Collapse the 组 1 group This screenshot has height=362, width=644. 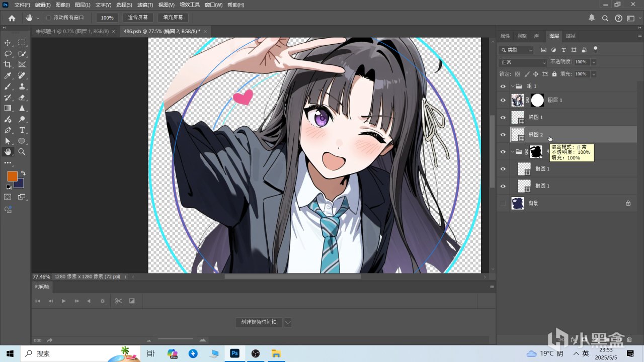point(512,86)
